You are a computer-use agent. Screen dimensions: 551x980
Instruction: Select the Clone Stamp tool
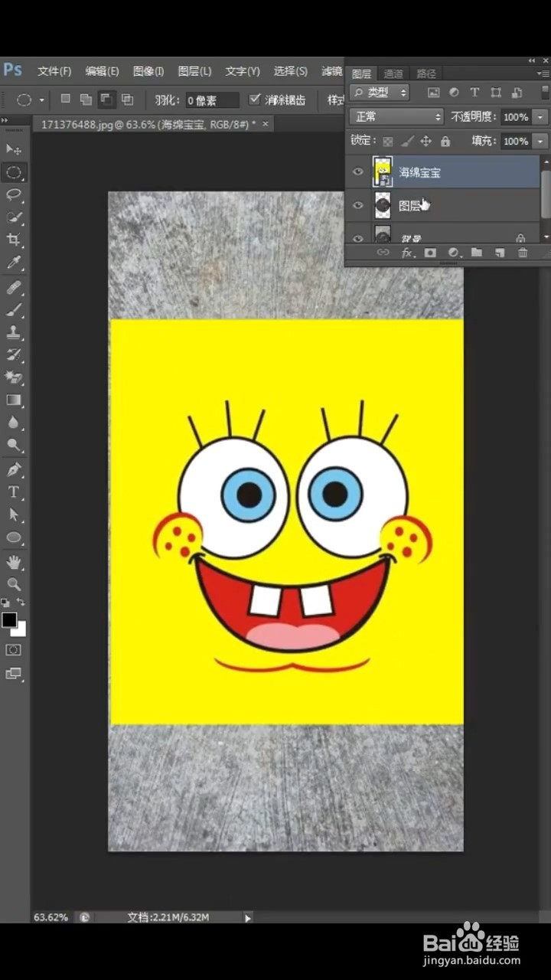coord(14,332)
